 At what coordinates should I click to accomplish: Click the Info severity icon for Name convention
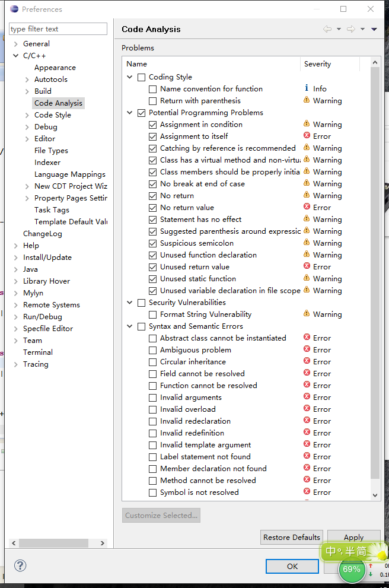pos(307,88)
